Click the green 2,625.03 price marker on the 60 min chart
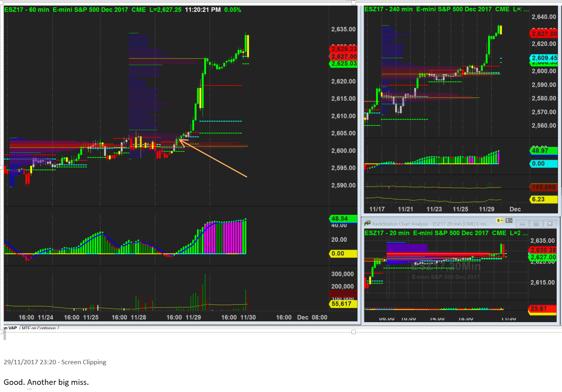This screenshot has height=392, width=562. tap(344, 63)
